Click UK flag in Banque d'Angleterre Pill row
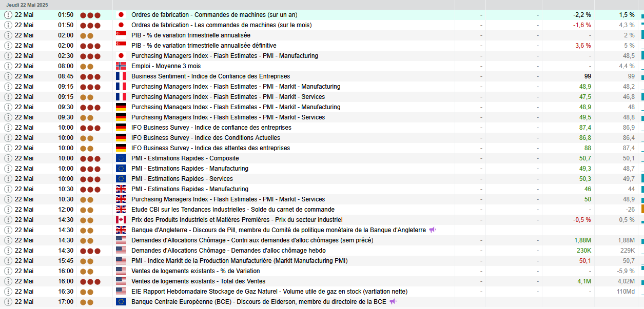Screen dimensions: 644x309 pos(121,230)
